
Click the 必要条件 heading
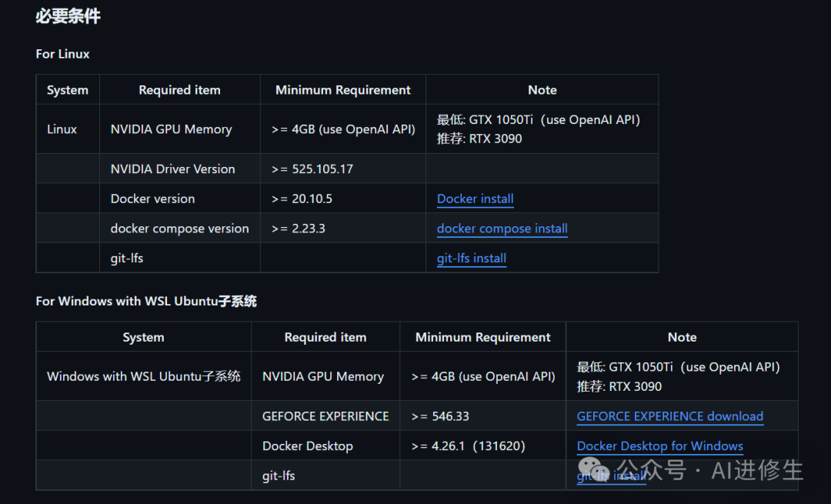68,16
